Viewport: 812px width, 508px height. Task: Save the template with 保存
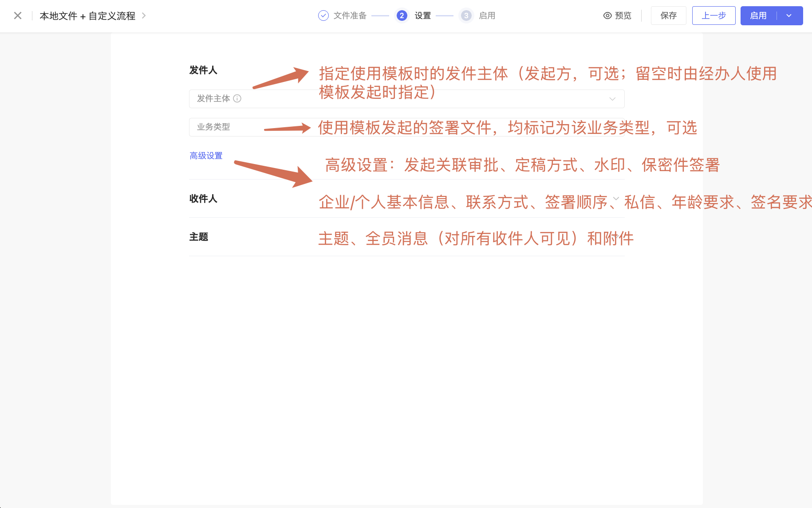pyautogui.click(x=668, y=16)
